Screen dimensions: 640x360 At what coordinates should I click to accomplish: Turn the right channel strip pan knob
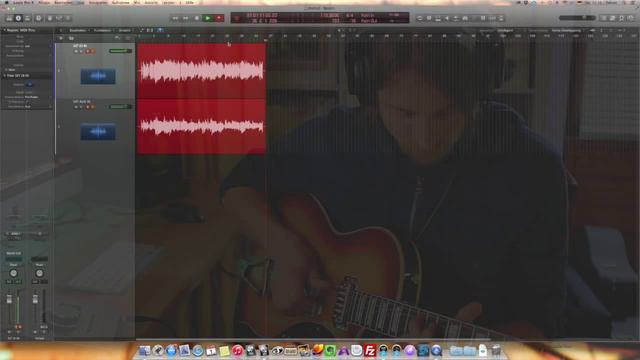coord(39,273)
